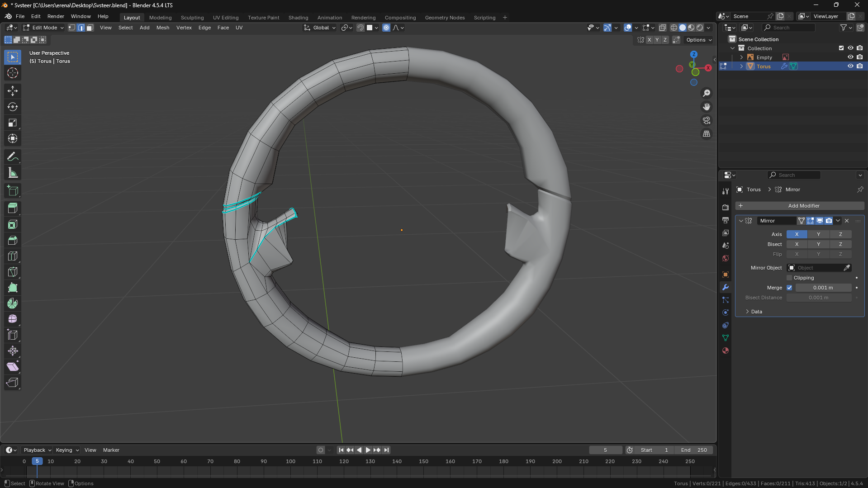
Task: Play the animation forward
Action: pyautogui.click(x=368, y=450)
